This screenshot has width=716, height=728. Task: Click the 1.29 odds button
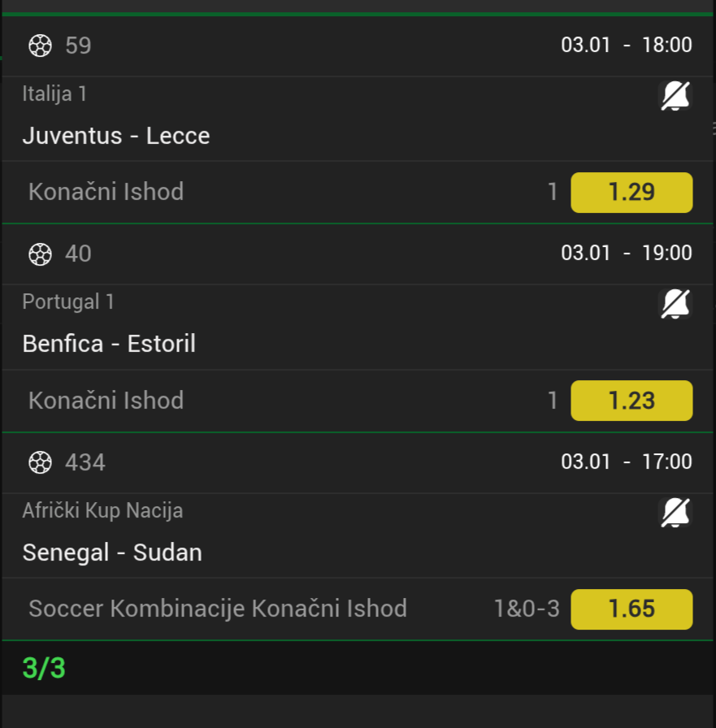tap(631, 193)
